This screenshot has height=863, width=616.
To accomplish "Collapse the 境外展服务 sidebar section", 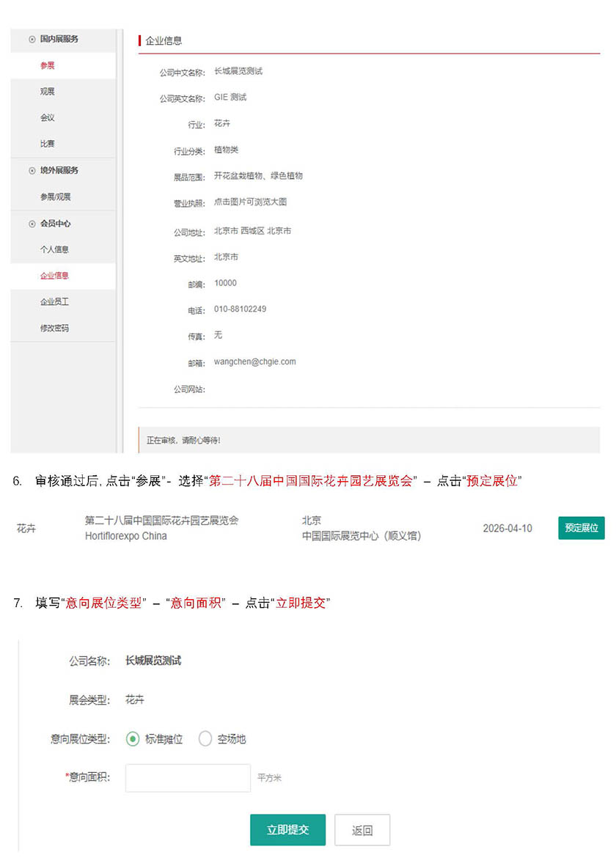I will click(58, 170).
